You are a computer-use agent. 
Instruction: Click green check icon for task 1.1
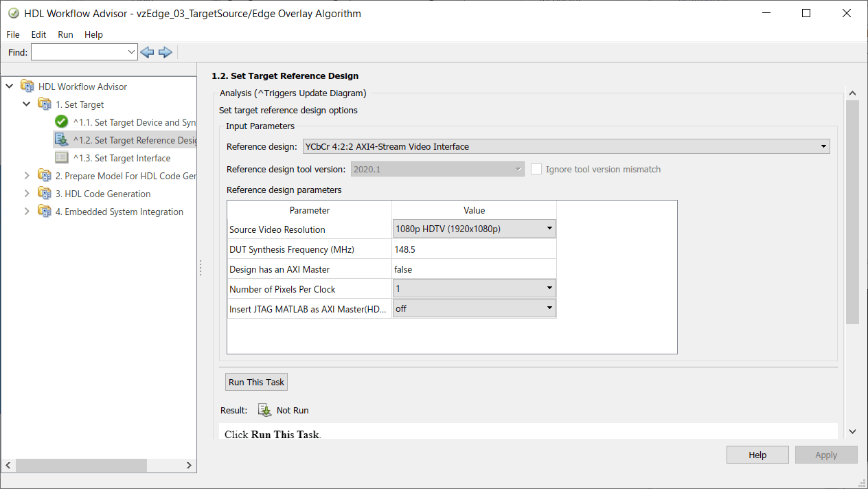pos(61,122)
